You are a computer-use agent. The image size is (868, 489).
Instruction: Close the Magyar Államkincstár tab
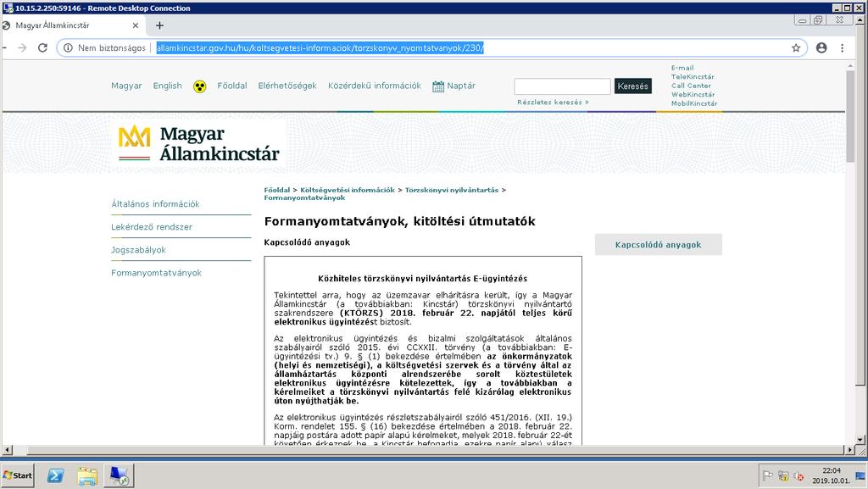pos(136,25)
